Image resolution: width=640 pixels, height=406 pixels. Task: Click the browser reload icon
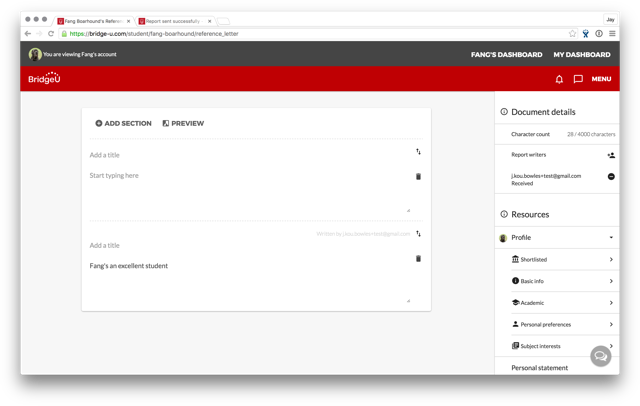coord(51,34)
